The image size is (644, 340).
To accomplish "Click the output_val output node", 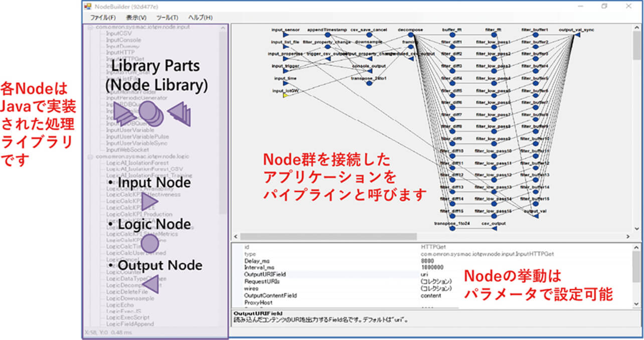I will coord(535,215).
